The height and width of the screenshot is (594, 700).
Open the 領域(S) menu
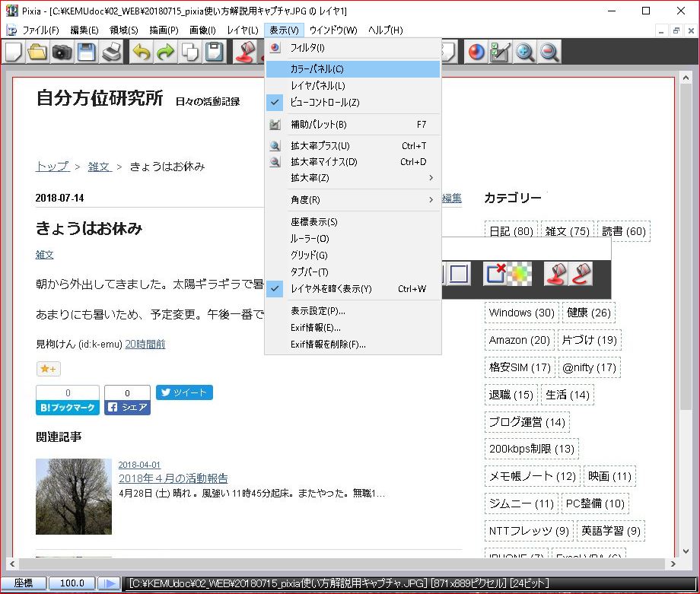(x=124, y=30)
